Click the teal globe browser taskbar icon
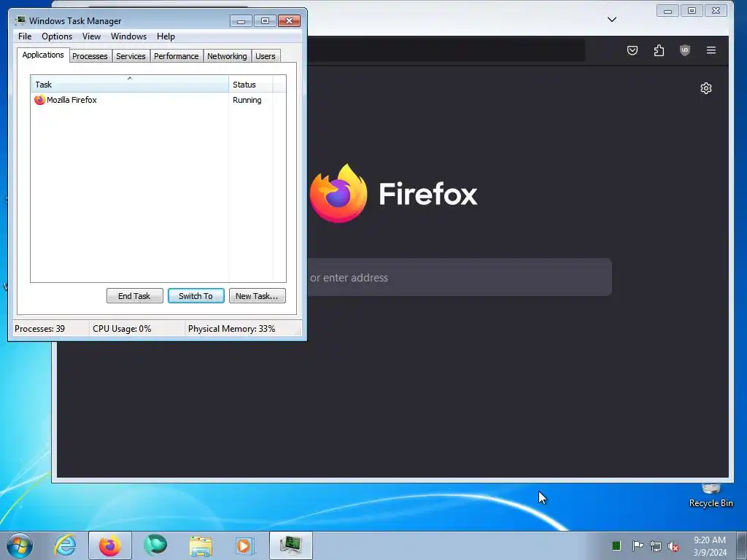The width and height of the screenshot is (747, 560). 155,545
